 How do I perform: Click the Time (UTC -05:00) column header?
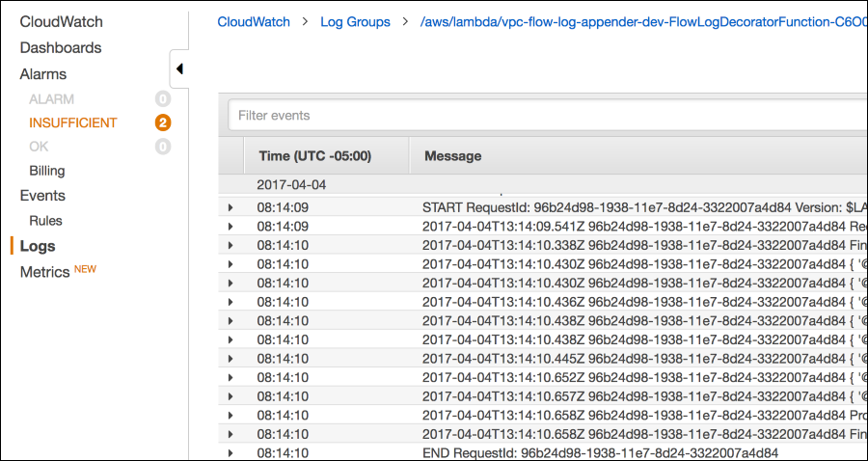coord(314,156)
